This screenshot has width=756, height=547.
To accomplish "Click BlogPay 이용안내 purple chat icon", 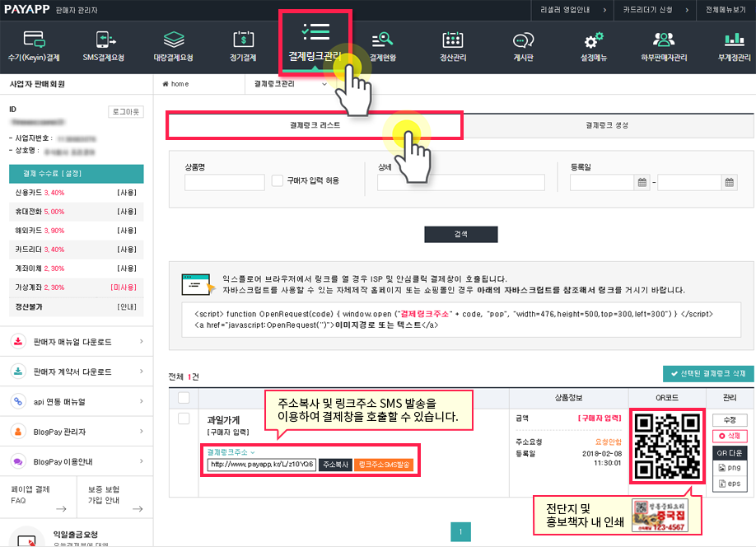I will pyautogui.click(x=18, y=461).
